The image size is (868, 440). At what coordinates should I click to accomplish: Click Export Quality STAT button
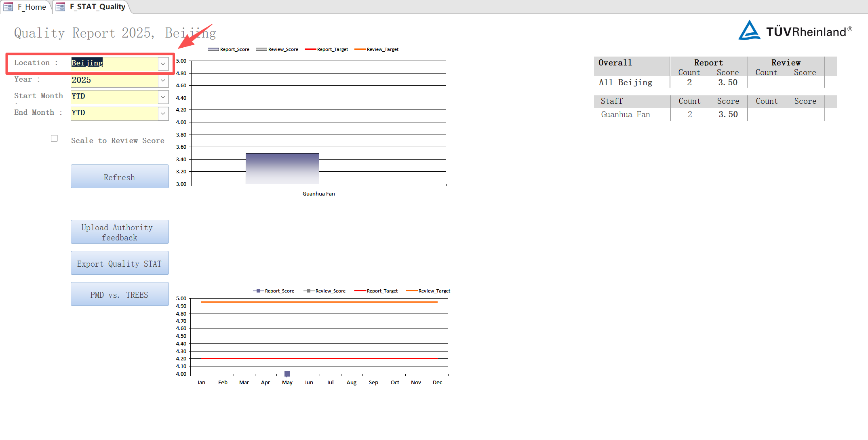coord(120,263)
